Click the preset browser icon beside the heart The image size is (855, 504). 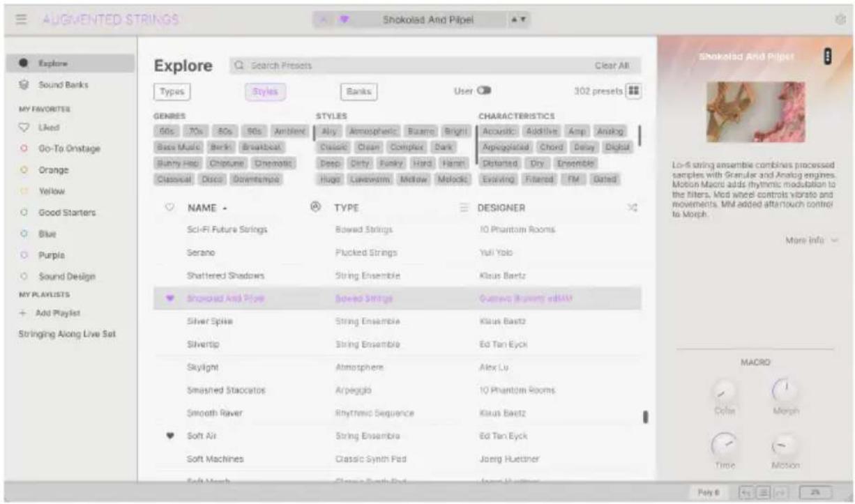324,20
